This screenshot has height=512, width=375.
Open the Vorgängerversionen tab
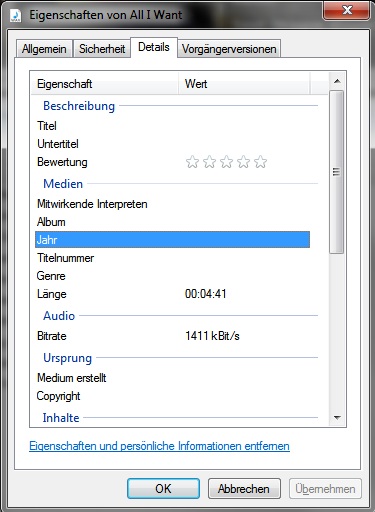click(229, 49)
